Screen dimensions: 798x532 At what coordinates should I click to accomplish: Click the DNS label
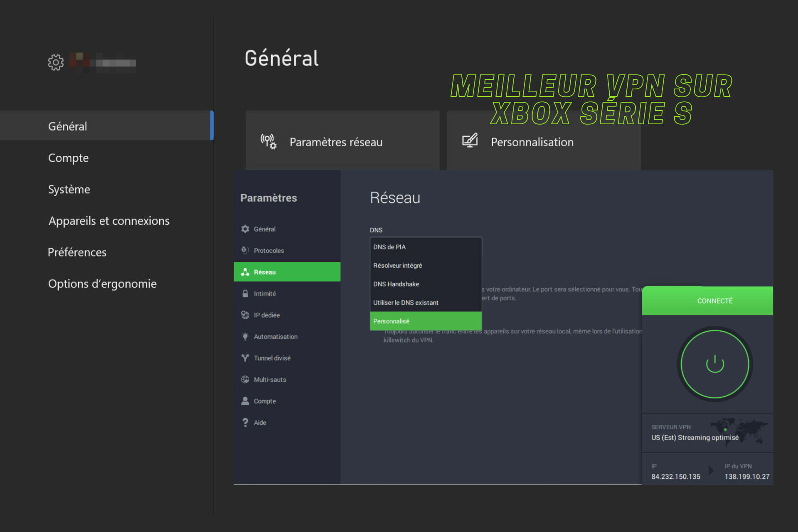coord(376,230)
